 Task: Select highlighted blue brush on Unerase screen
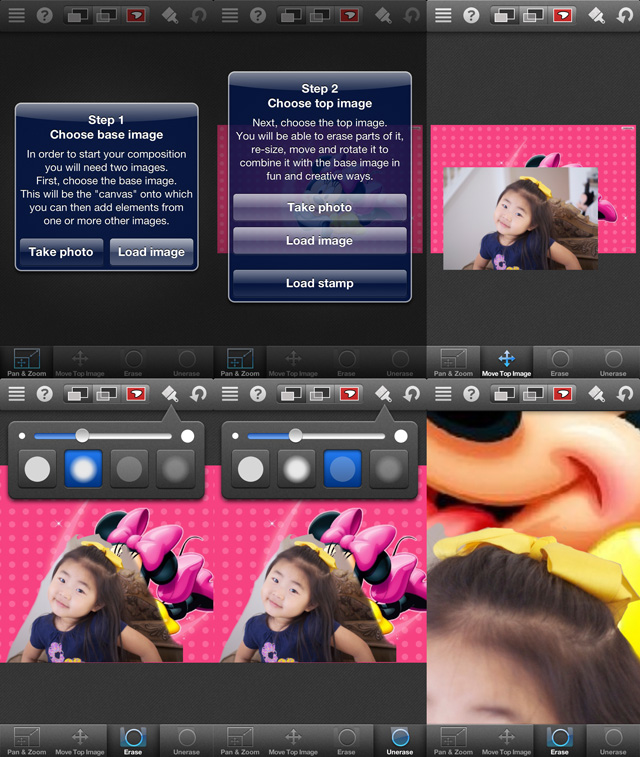342,469
